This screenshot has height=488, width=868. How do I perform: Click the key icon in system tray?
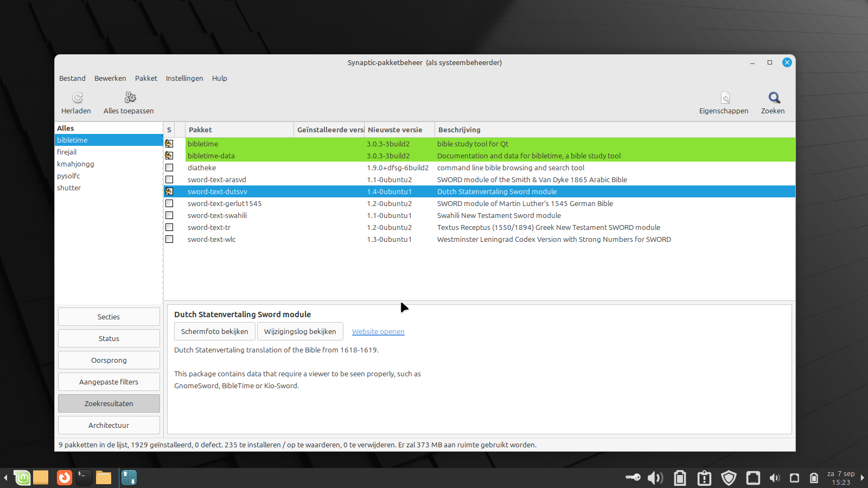633,478
